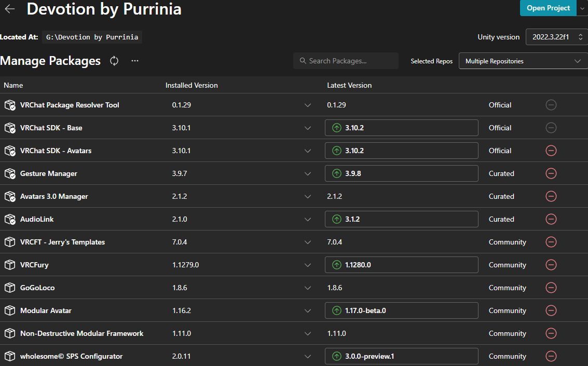588x366 pixels.
Task: Expand installed version dropdown for VRCFury
Action: [x=308, y=265]
